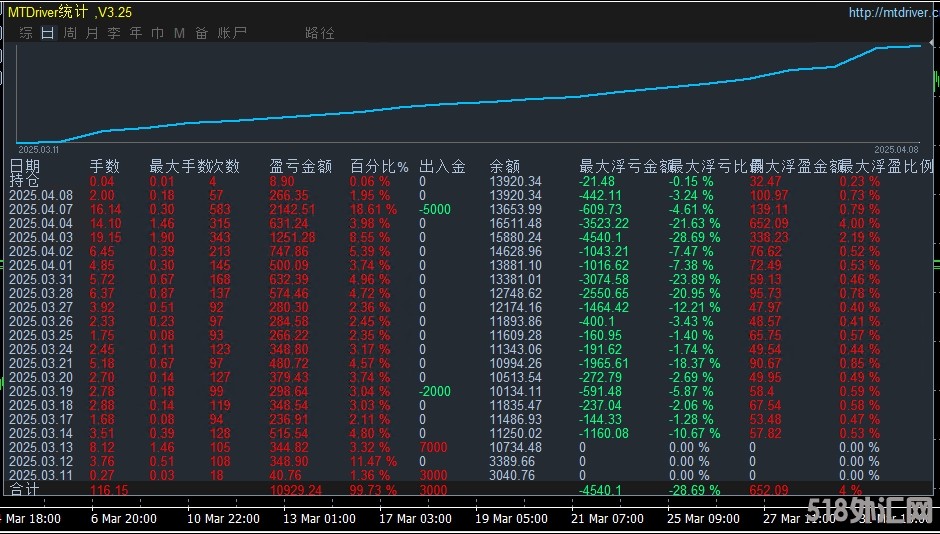Click the 2025.03.11 row date

41,475
